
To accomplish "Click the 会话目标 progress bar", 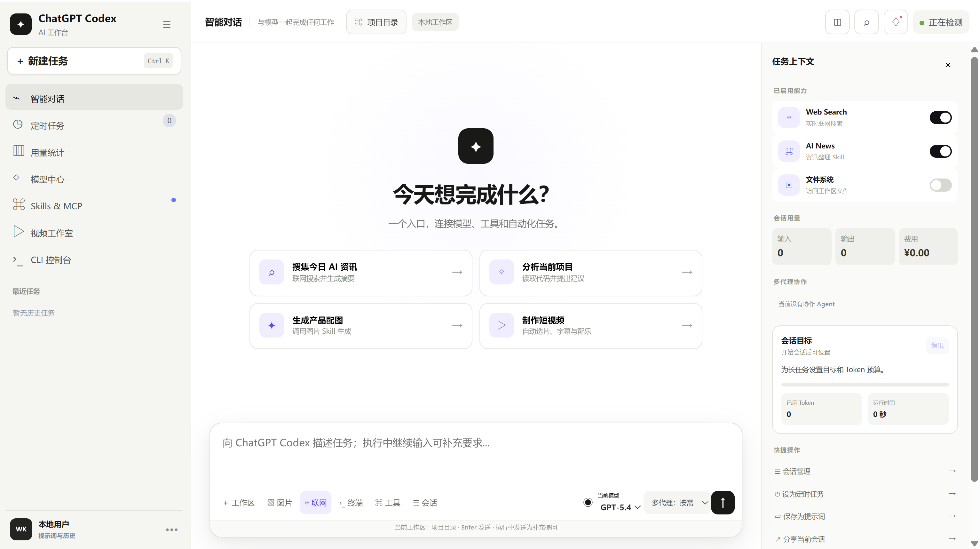I will [865, 385].
